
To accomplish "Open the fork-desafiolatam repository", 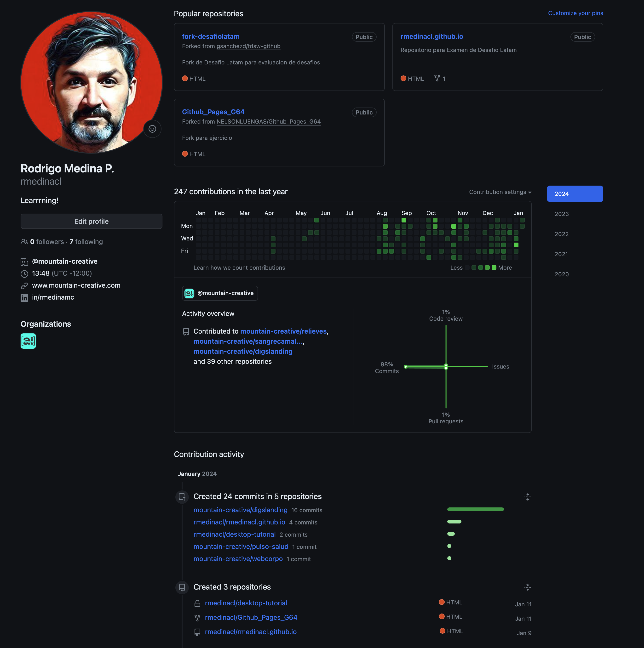I will coord(211,36).
